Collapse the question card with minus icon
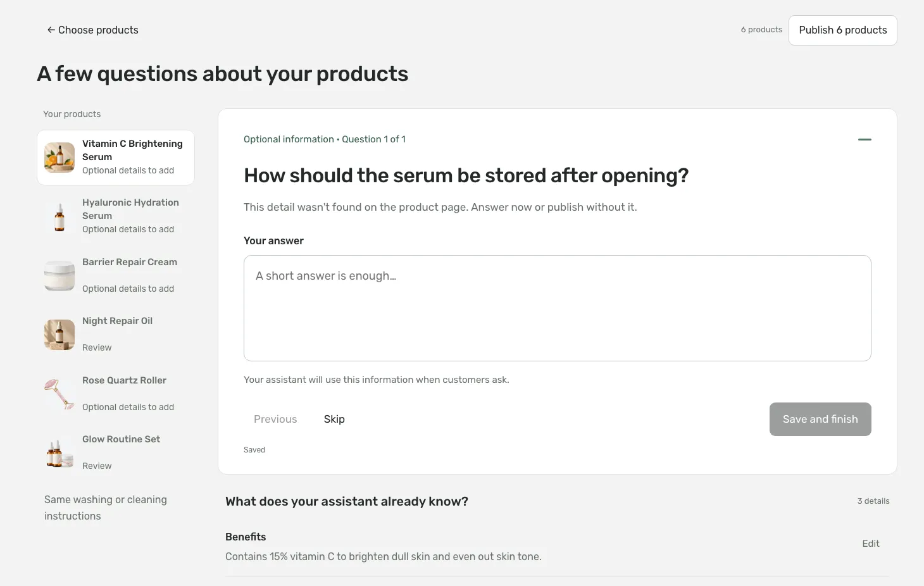The image size is (924, 586). tap(865, 139)
